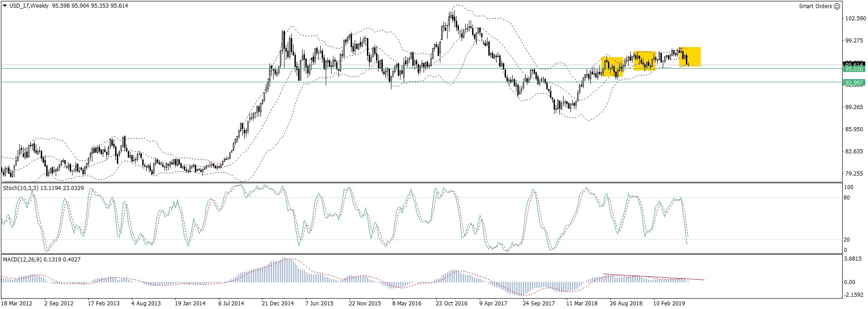The width and height of the screenshot is (868, 309).
Task: Click the 23 Oct 2016 date on time axis
Action: 451,304
